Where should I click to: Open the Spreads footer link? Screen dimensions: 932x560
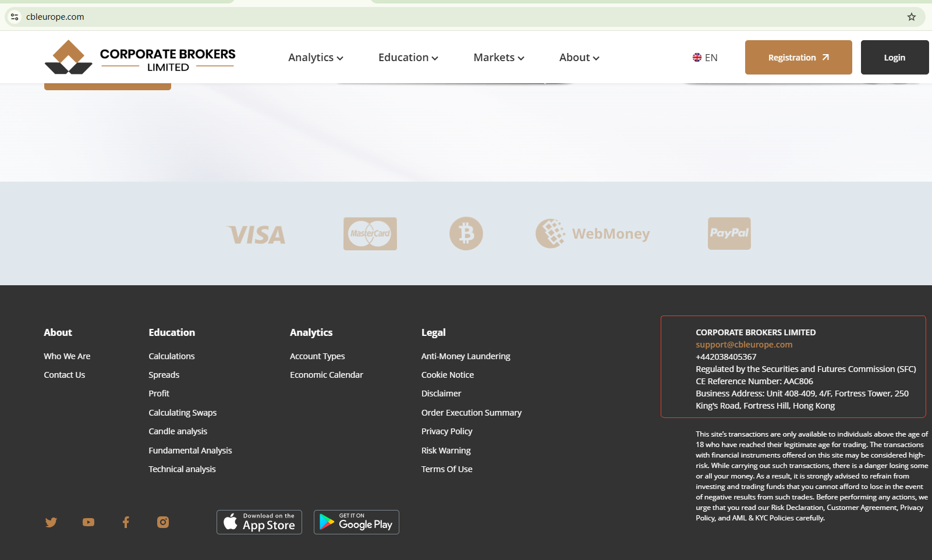coord(164,375)
